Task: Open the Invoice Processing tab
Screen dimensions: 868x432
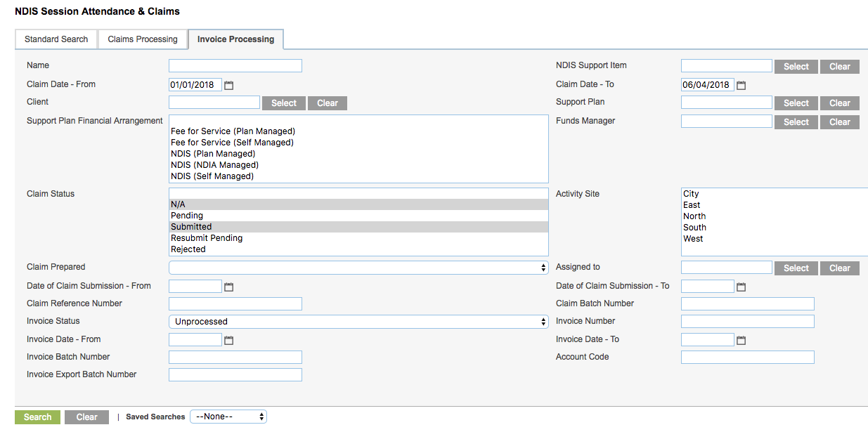Action: [x=236, y=39]
